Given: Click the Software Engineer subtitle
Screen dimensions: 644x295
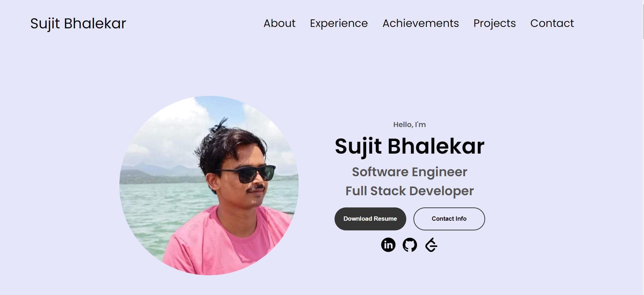Looking at the screenshot, I should pyautogui.click(x=409, y=172).
